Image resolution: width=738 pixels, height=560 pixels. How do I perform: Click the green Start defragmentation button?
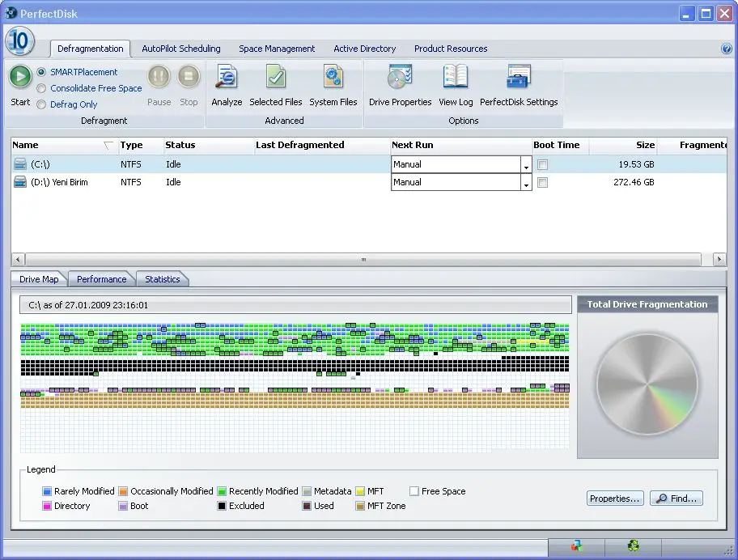coord(20,78)
